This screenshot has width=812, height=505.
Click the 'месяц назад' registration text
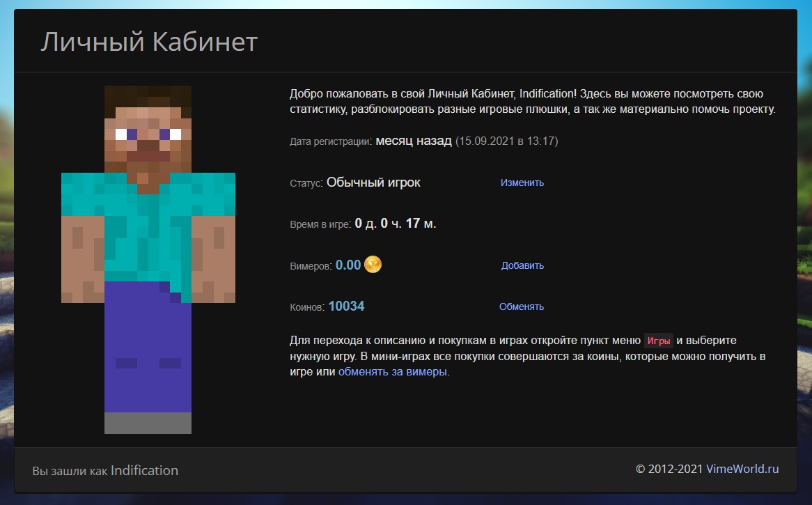414,141
